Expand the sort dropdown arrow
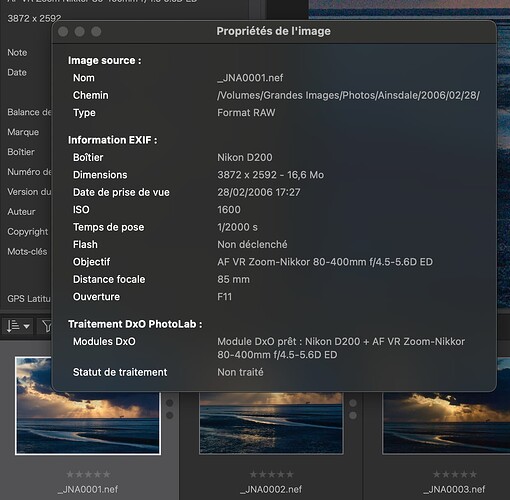This screenshot has width=510, height=500. [x=26, y=326]
